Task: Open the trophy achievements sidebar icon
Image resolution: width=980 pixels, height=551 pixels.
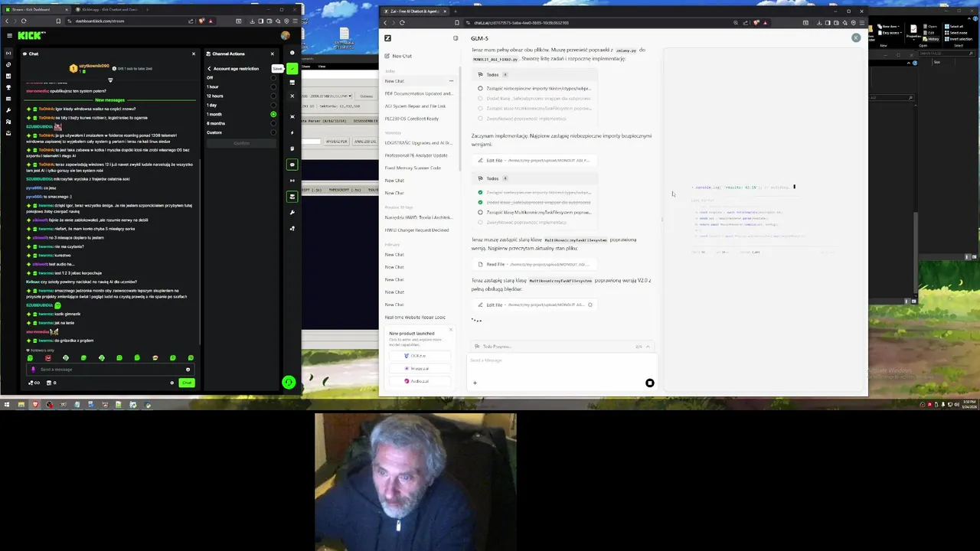Action: pos(8,87)
